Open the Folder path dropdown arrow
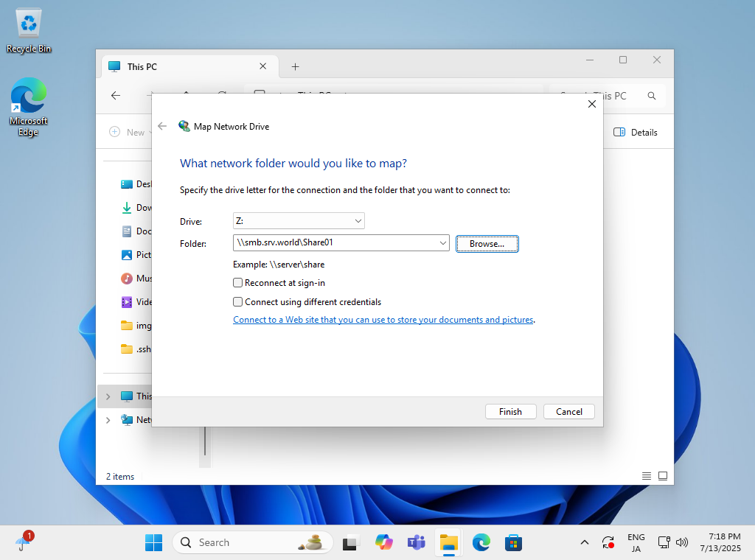 [443, 242]
